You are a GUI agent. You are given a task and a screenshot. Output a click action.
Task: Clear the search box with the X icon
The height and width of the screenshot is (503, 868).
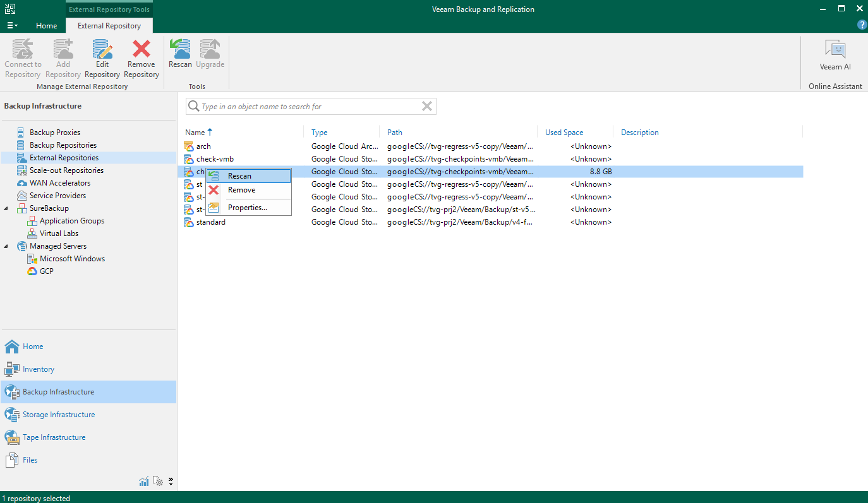[427, 107]
